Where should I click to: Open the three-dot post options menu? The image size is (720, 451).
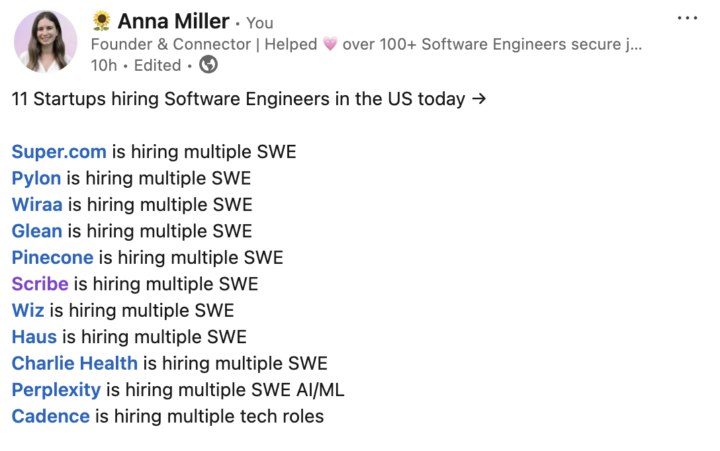(686, 18)
